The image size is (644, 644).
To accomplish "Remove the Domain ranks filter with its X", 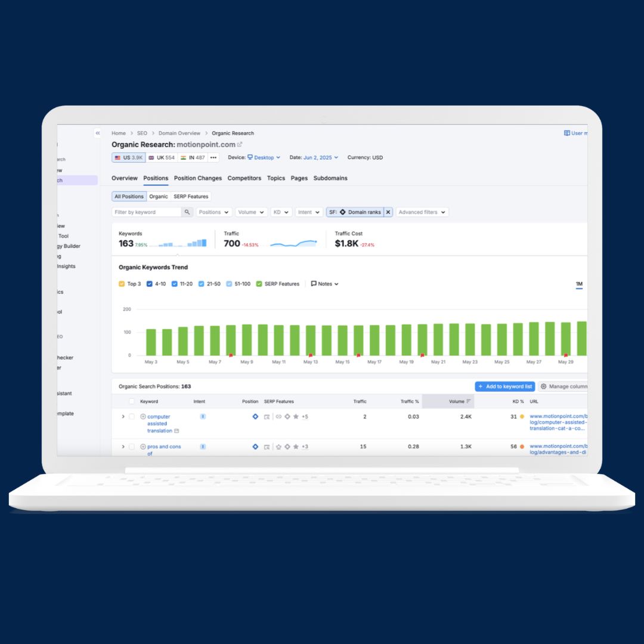I will 388,212.
